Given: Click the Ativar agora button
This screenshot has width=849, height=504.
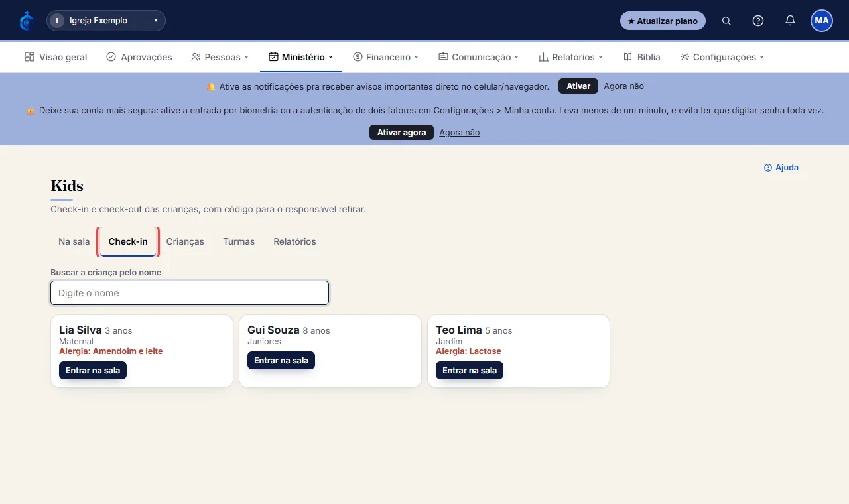Looking at the screenshot, I should point(401,133).
